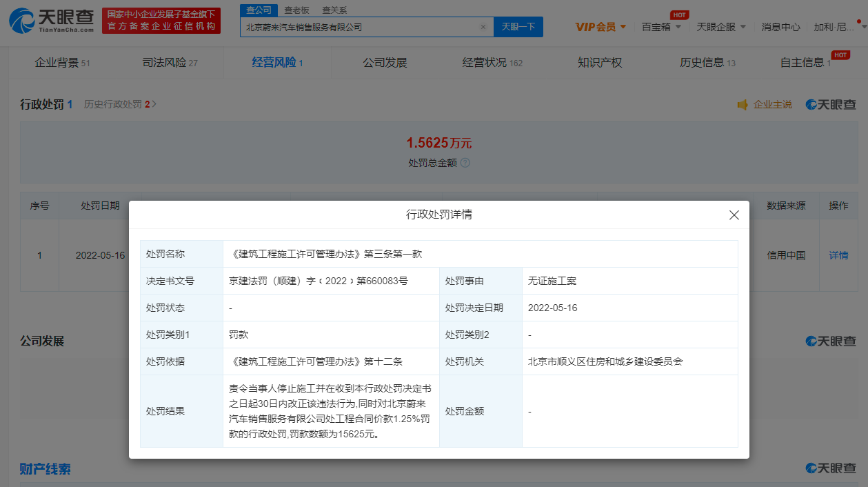The height and width of the screenshot is (487, 868).
Task: Click the dialog's decision date 2022-05-16
Action: tap(552, 308)
